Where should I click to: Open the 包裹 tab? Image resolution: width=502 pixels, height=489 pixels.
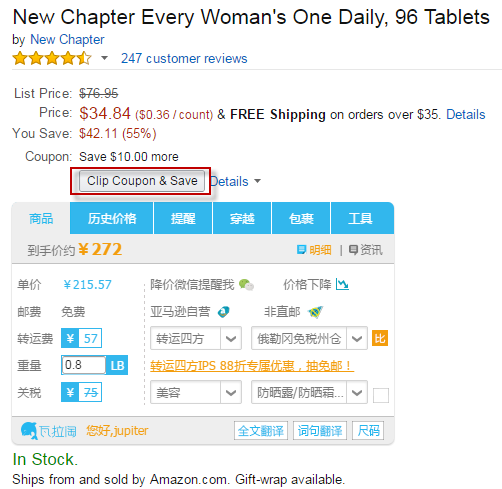tap(301, 218)
